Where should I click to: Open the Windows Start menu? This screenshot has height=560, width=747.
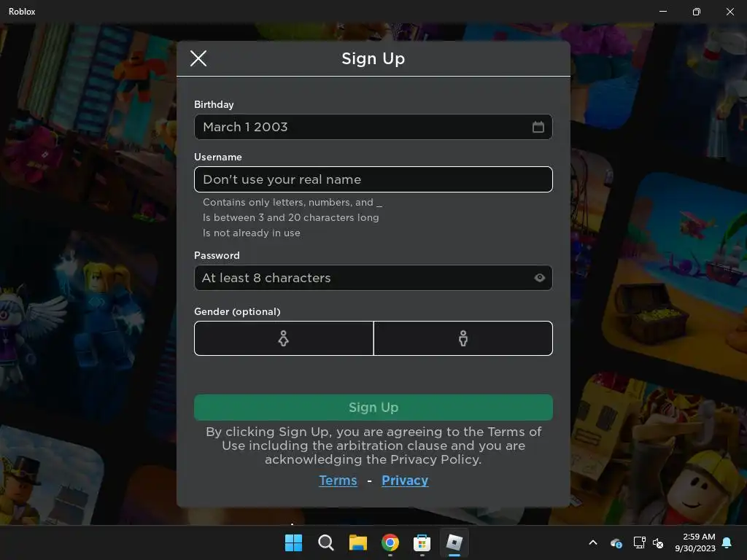(293, 542)
